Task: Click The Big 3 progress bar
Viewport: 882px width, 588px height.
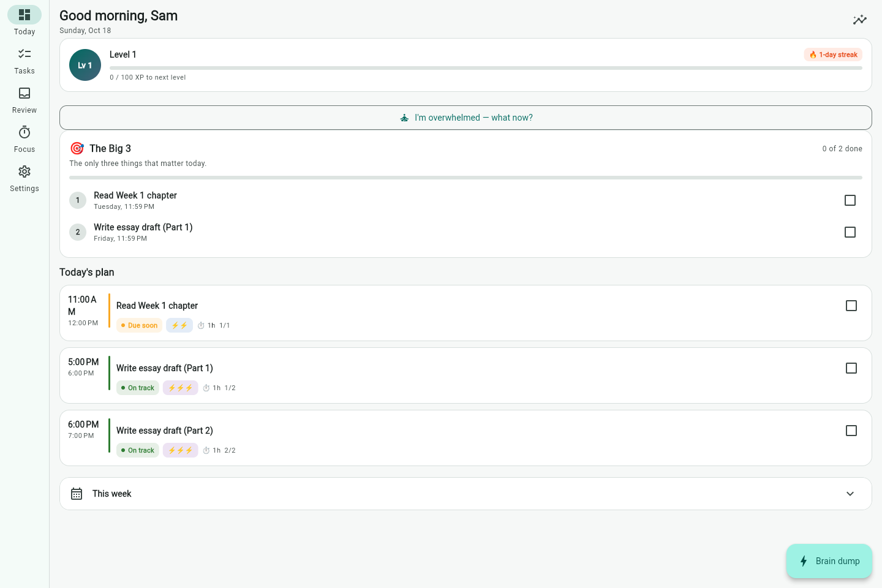Action: click(466, 178)
